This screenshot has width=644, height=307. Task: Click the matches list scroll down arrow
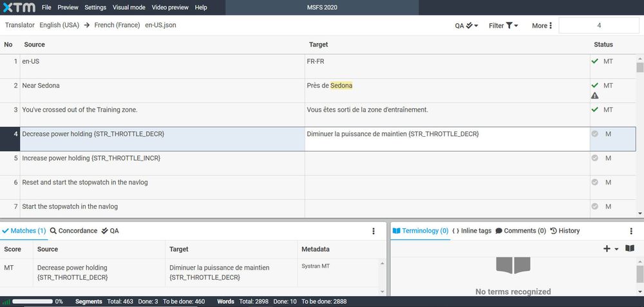click(x=383, y=292)
